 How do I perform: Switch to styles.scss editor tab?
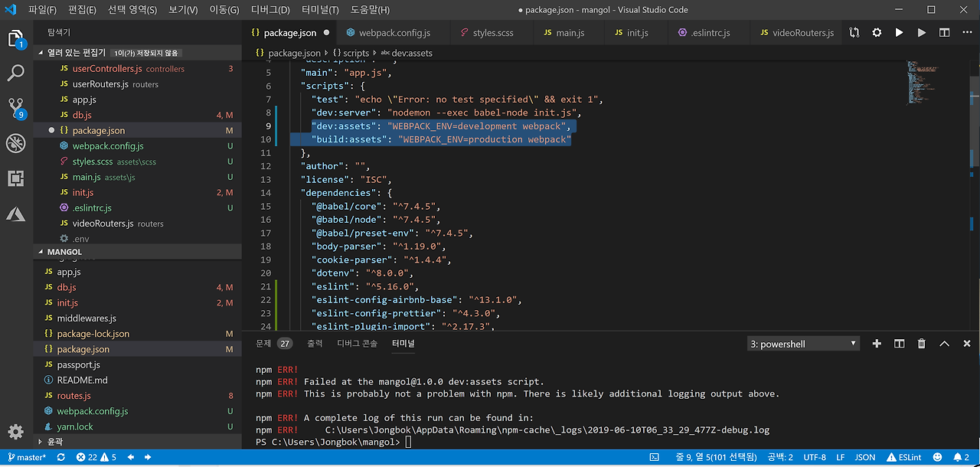tap(492, 33)
